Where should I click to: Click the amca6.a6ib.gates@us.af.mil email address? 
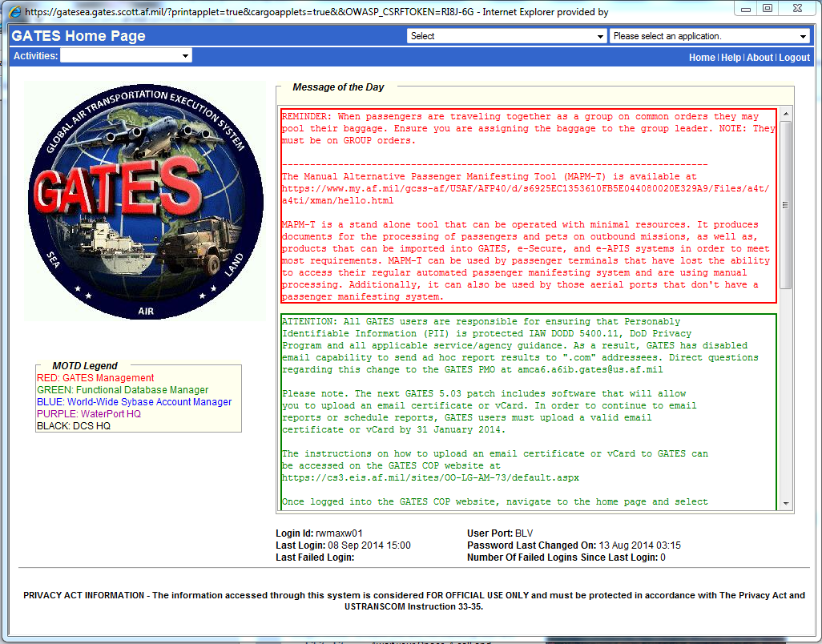pos(590,369)
